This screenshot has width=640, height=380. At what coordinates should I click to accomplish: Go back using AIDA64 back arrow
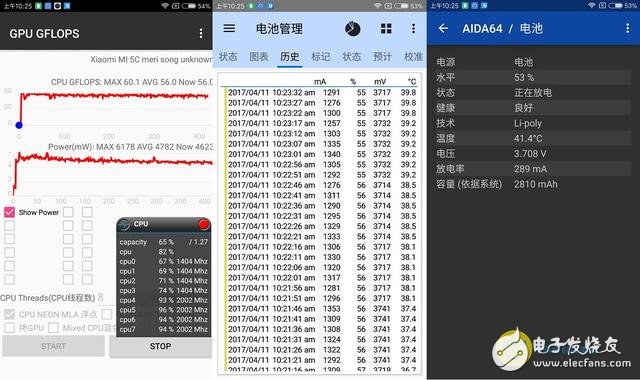[x=443, y=28]
